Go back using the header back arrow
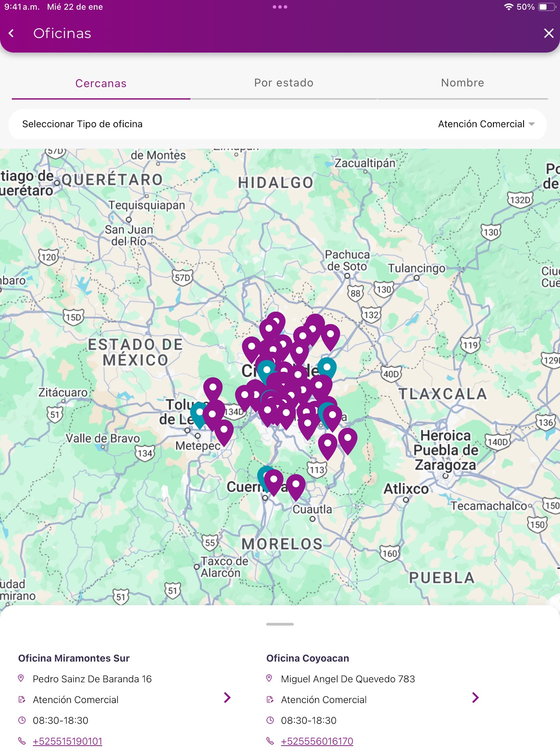 [x=11, y=33]
